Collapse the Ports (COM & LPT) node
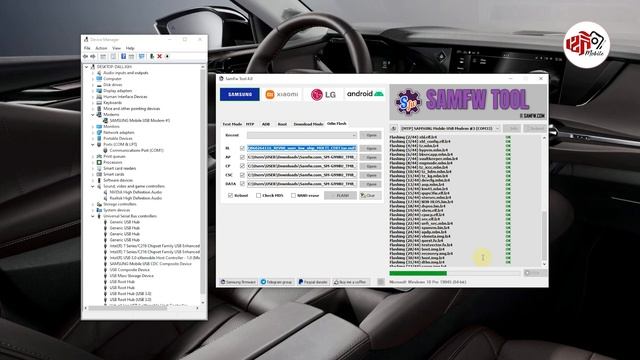This screenshot has height=360, width=640. [x=93, y=144]
